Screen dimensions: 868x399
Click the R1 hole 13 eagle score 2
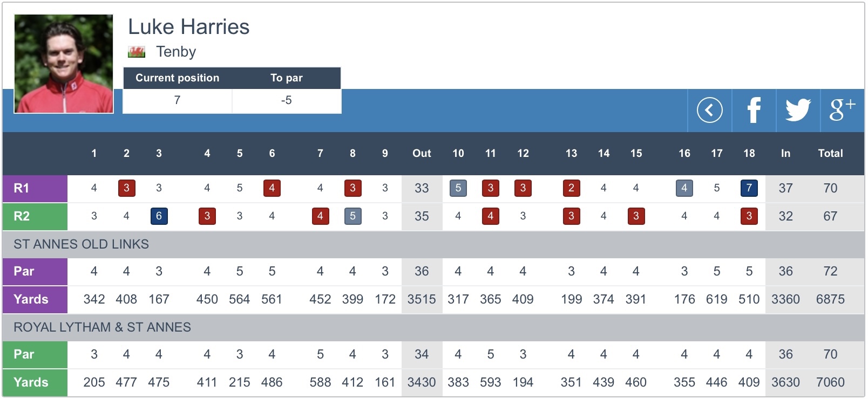click(x=571, y=188)
